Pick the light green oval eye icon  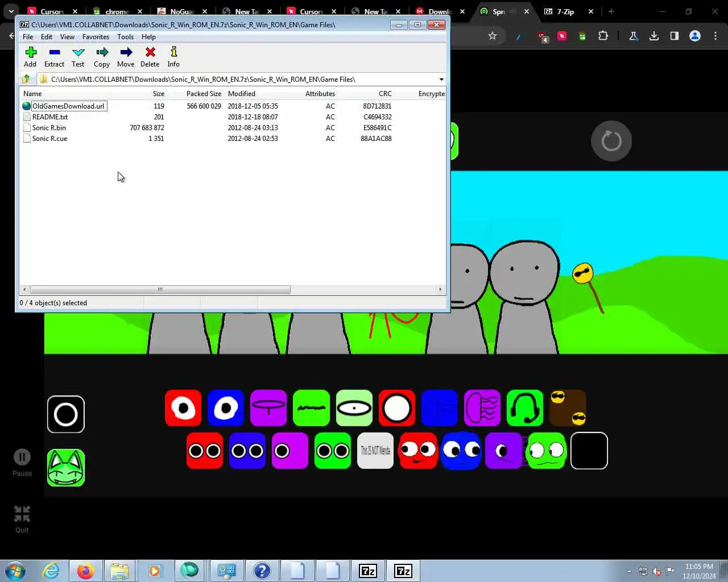[354, 408]
